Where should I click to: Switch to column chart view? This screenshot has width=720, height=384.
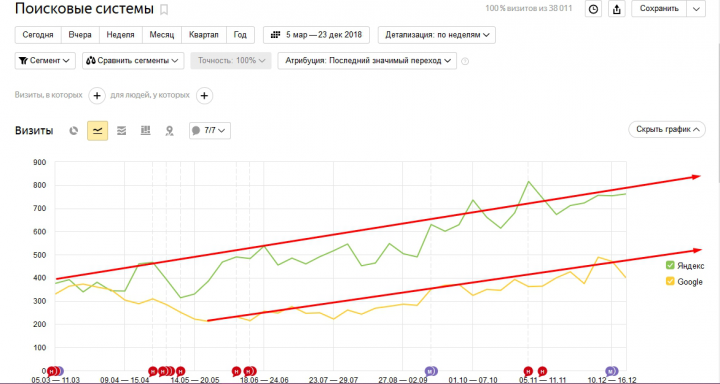146,131
